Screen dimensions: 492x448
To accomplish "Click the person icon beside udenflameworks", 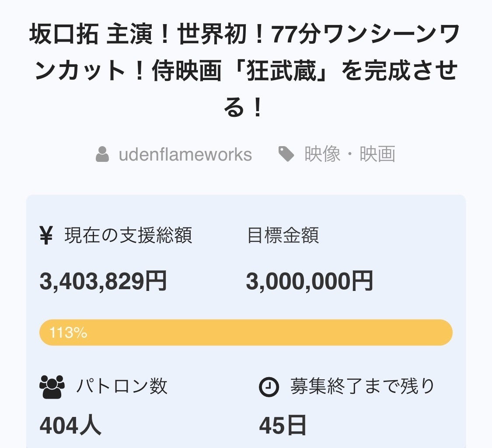I will click(x=102, y=154).
